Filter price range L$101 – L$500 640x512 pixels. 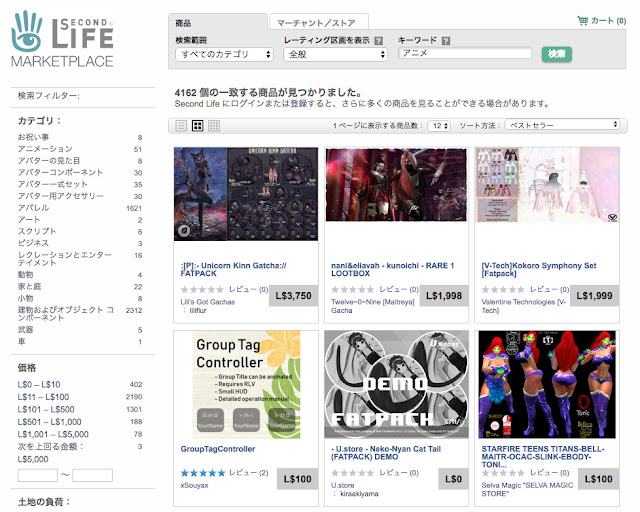coord(46,410)
